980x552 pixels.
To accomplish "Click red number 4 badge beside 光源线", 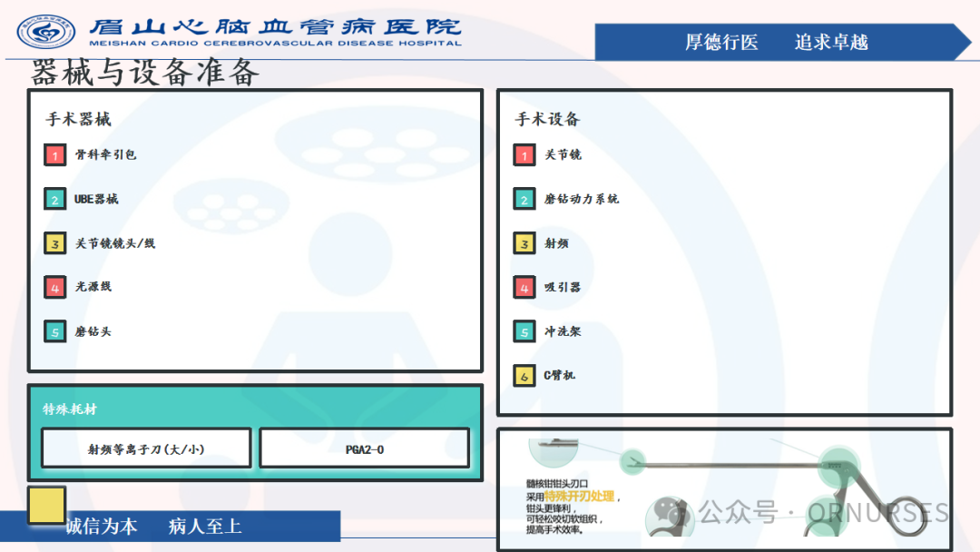I will [x=55, y=288].
